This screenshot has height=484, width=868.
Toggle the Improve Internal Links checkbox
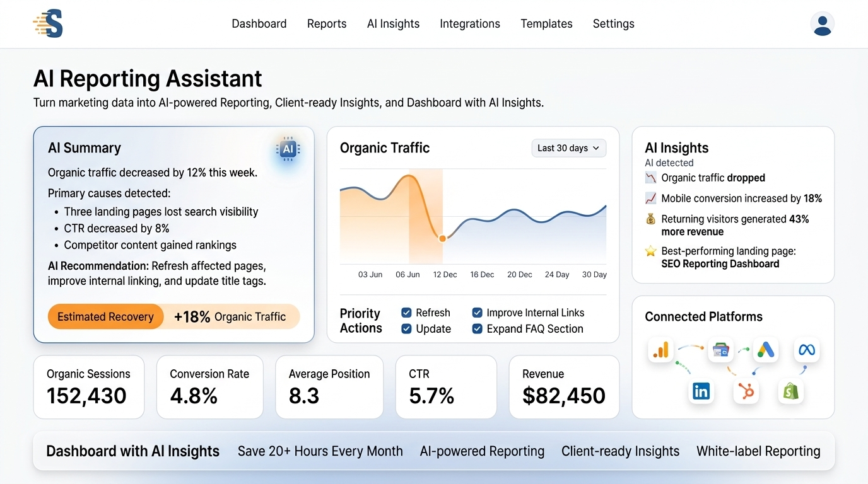click(x=478, y=313)
